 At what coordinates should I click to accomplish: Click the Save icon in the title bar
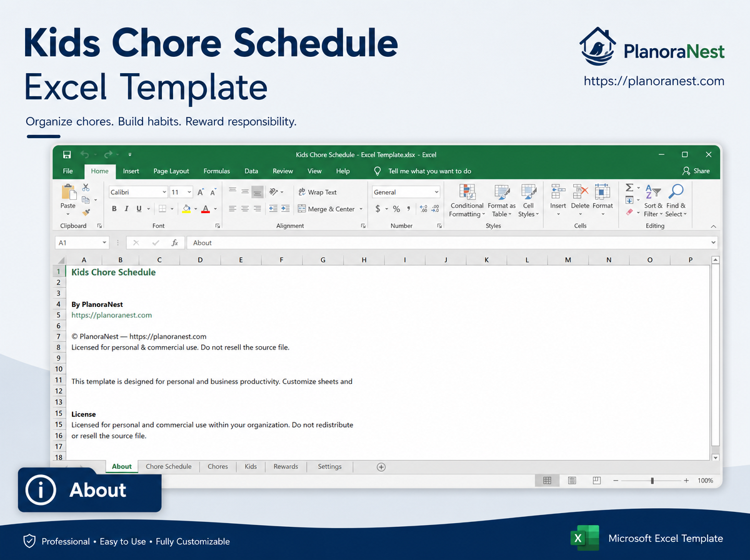pyautogui.click(x=67, y=154)
